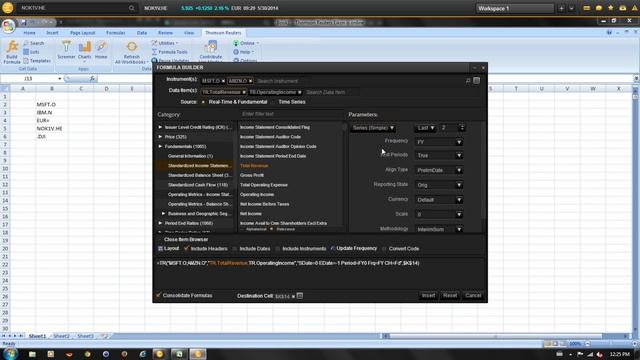Click Windows Start button

tap(10, 354)
